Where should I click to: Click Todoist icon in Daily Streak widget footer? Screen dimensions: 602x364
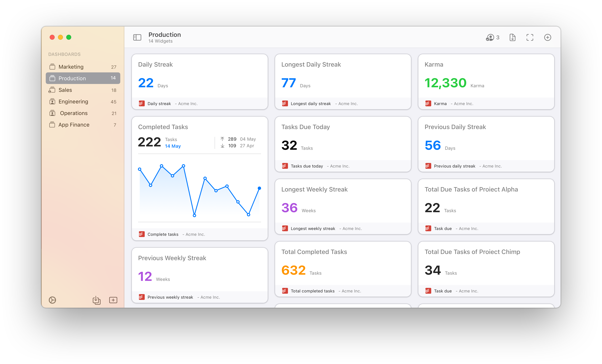tap(141, 104)
